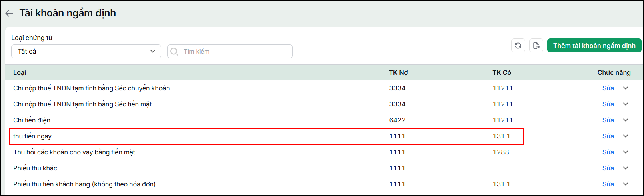The width and height of the screenshot is (644, 196).
Task: Click the export file icon button
Action: (536, 46)
